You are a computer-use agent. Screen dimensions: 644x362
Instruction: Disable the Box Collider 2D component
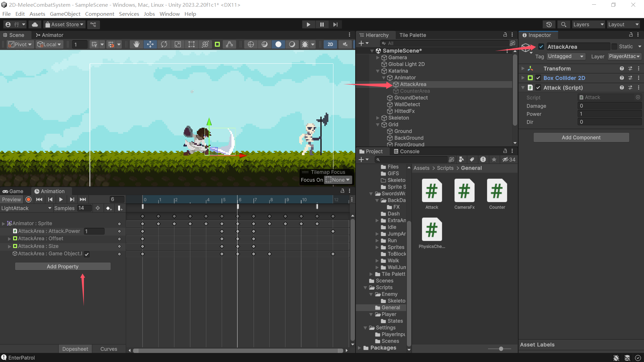pos(538,78)
